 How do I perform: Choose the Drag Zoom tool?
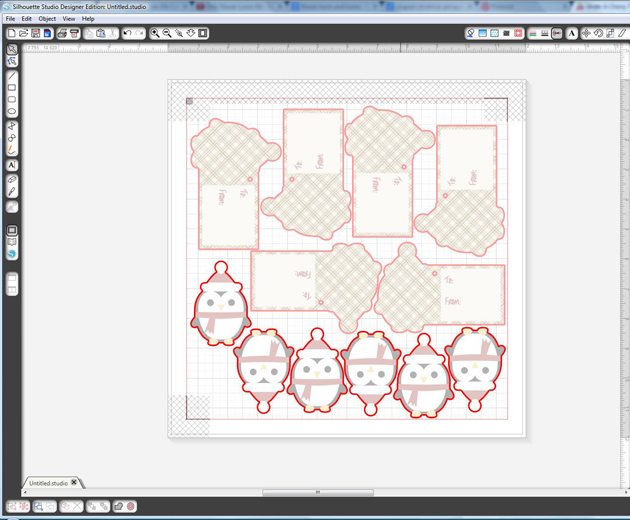pyautogui.click(x=191, y=33)
